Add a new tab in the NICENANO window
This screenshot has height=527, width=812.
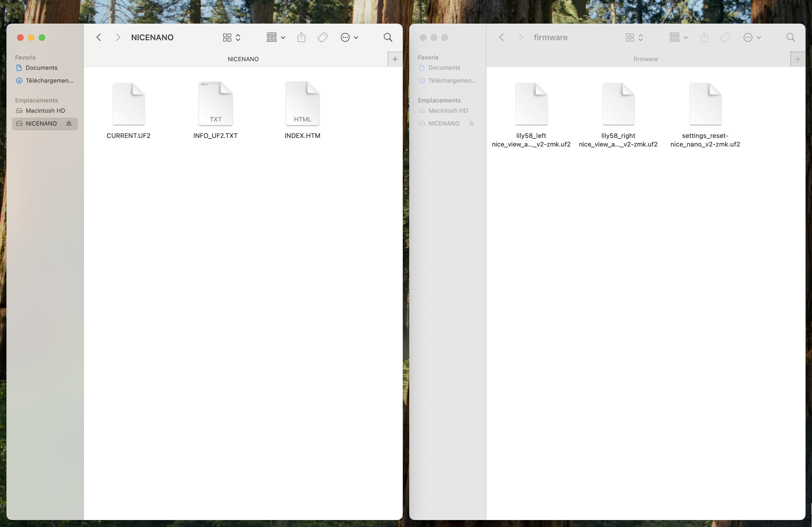395,59
